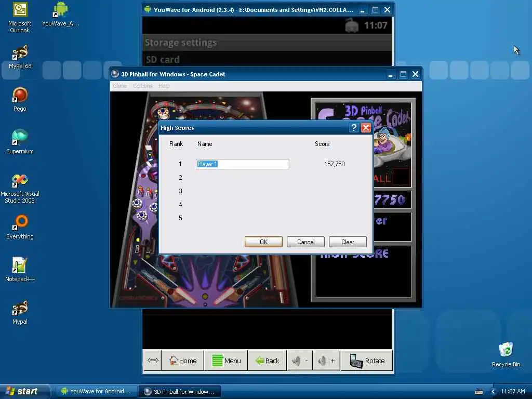Open the YouWave_A... desktop shortcut

60,15
